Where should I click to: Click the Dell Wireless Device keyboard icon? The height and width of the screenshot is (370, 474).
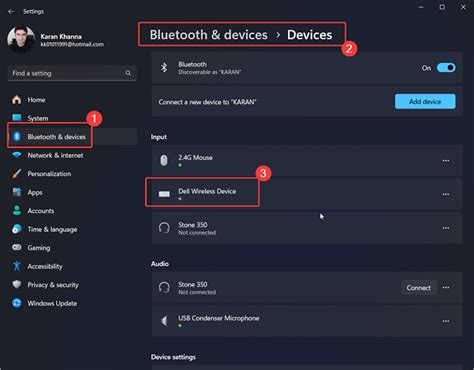(x=164, y=194)
